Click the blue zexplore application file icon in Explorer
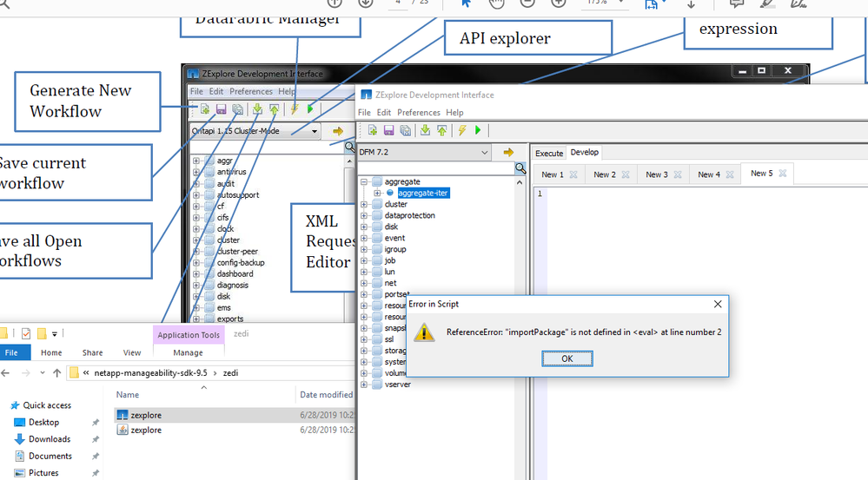The height and width of the screenshot is (480, 868). 123,415
